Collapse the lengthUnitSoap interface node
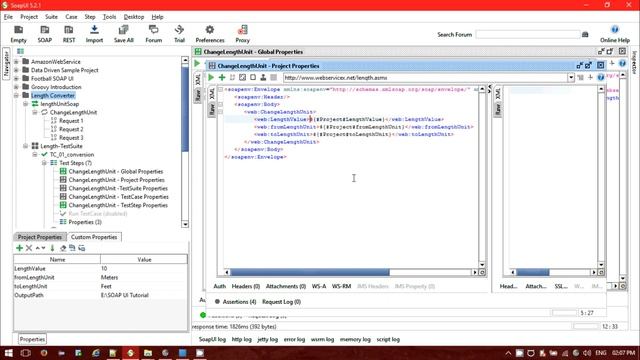Image resolution: width=640 pixels, height=360 pixels. click(x=25, y=104)
